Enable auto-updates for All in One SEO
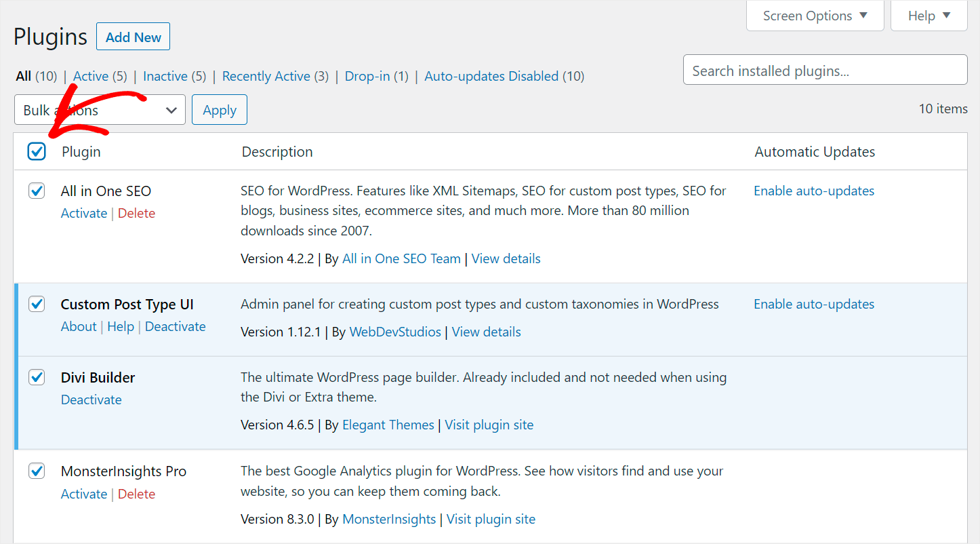This screenshot has height=544, width=980. click(x=814, y=191)
